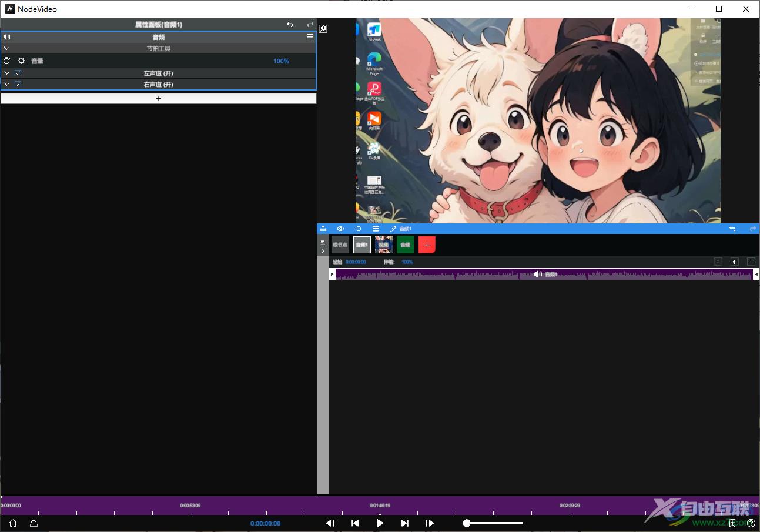Click the blue current time 0:00:00:00 at the bottom
Image resolution: width=760 pixels, height=532 pixels.
pyautogui.click(x=265, y=523)
